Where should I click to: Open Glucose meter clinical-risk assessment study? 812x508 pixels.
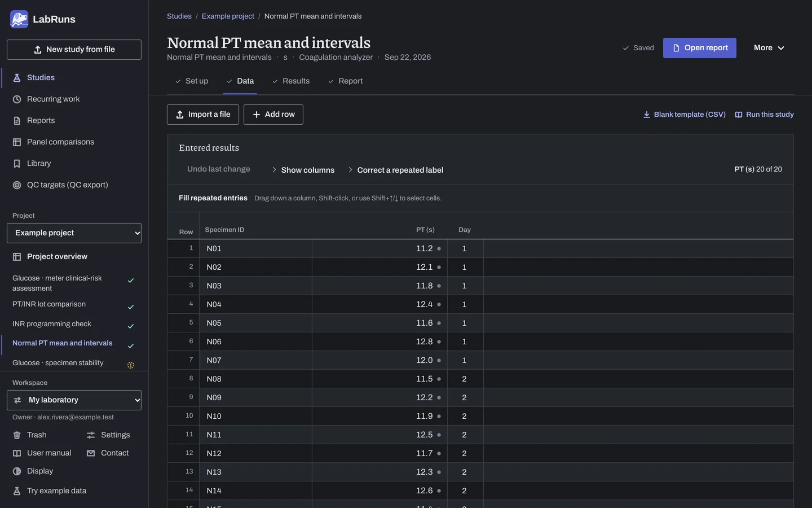pyautogui.click(x=57, y=283)
